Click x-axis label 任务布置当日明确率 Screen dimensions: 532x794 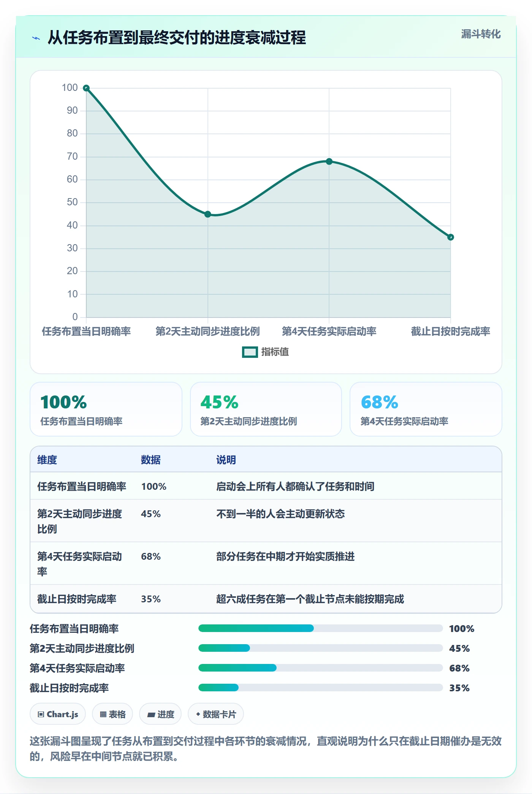pos(86,331)
